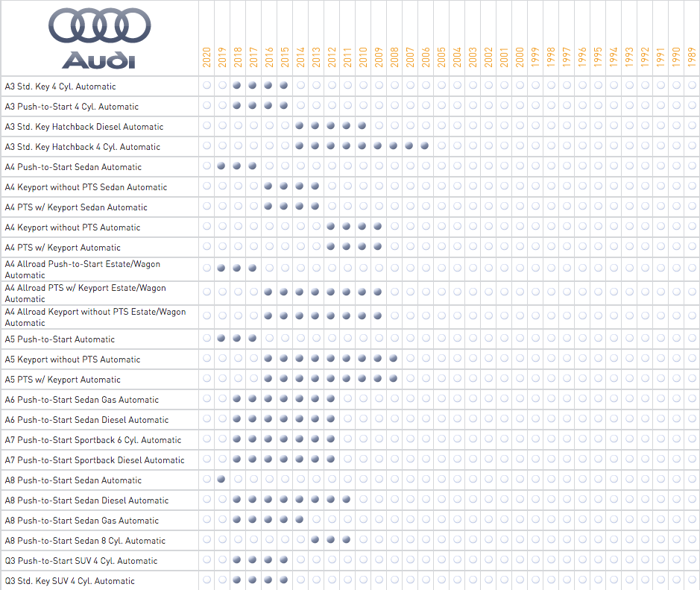Select the 2014 dot for A8 Push-to-Start Sedan Gas
The image size is (700, 590).
300,520
